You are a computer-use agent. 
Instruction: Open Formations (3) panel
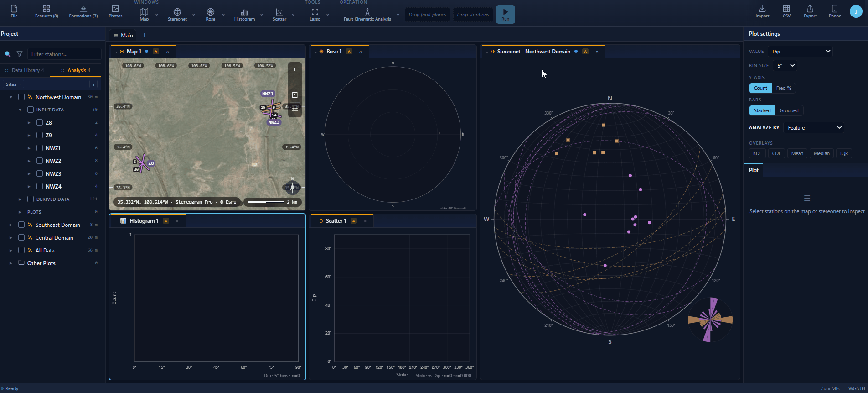(x=83, y=12)
